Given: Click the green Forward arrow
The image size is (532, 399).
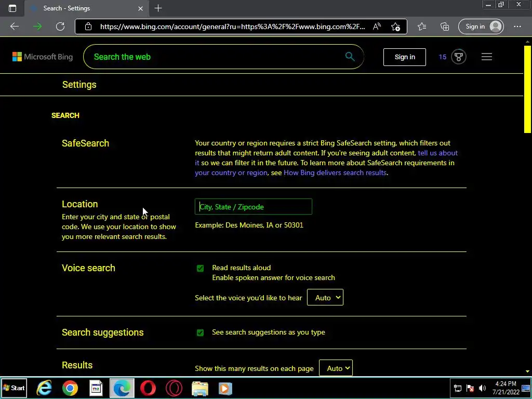Looking at the screenshot, I should pos(37,26).
